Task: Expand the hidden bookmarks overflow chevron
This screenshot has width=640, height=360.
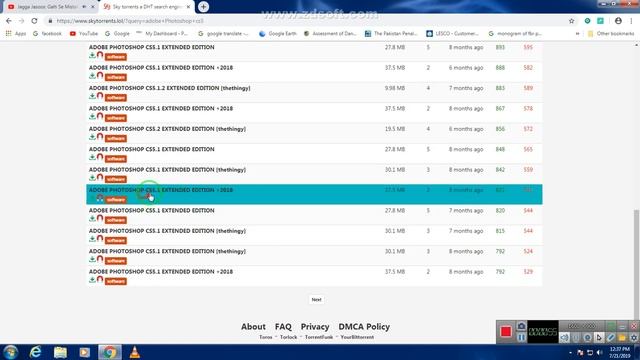Action: 577,33
